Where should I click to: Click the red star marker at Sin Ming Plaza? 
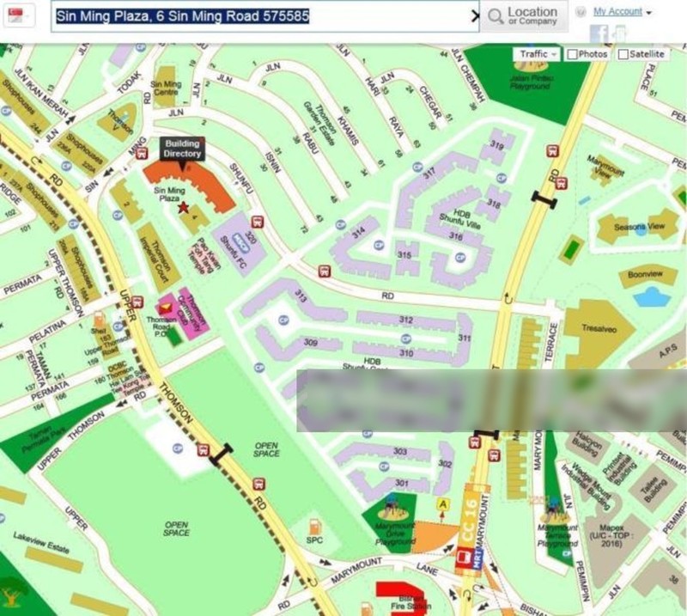click(182, 207)
